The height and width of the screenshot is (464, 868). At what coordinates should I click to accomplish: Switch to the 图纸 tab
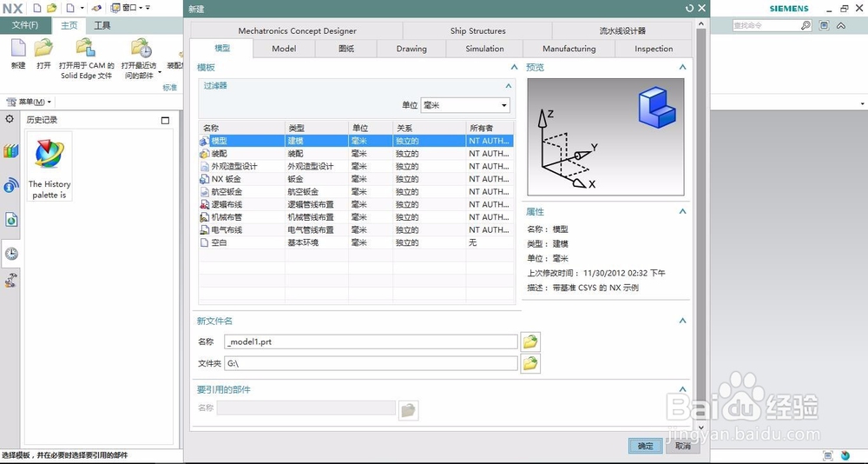pyautogui.click(x=346, y=49)
